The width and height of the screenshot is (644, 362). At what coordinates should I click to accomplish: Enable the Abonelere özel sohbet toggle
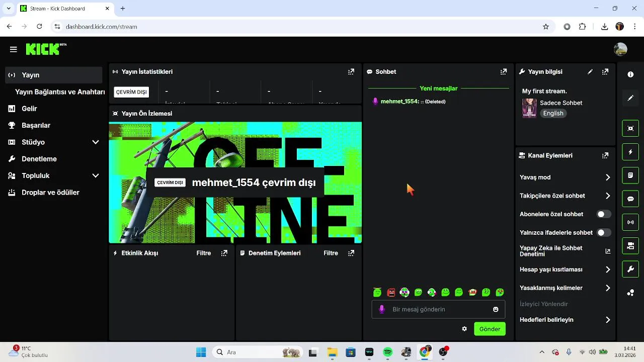(x=604, y=214)
